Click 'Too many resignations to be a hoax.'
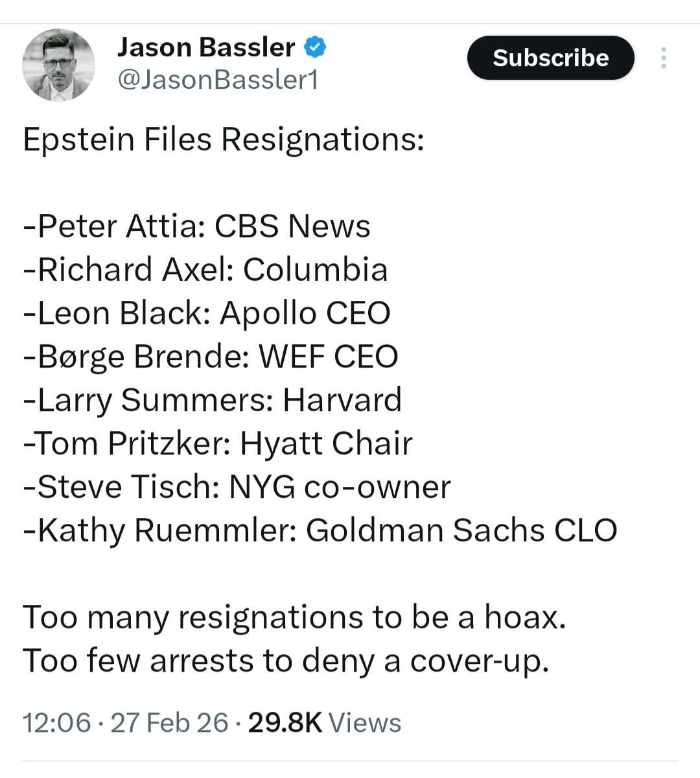 (295, 617)
